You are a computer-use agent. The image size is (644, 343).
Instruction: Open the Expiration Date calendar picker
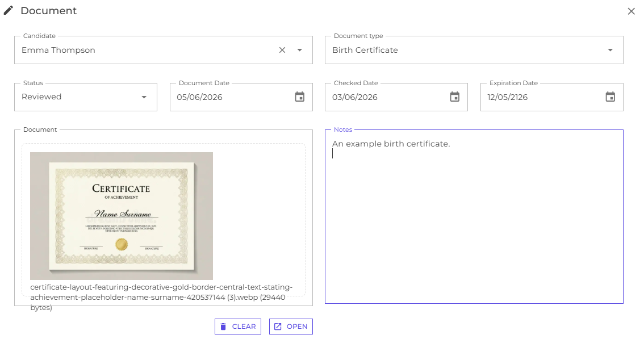coord(610,97)
